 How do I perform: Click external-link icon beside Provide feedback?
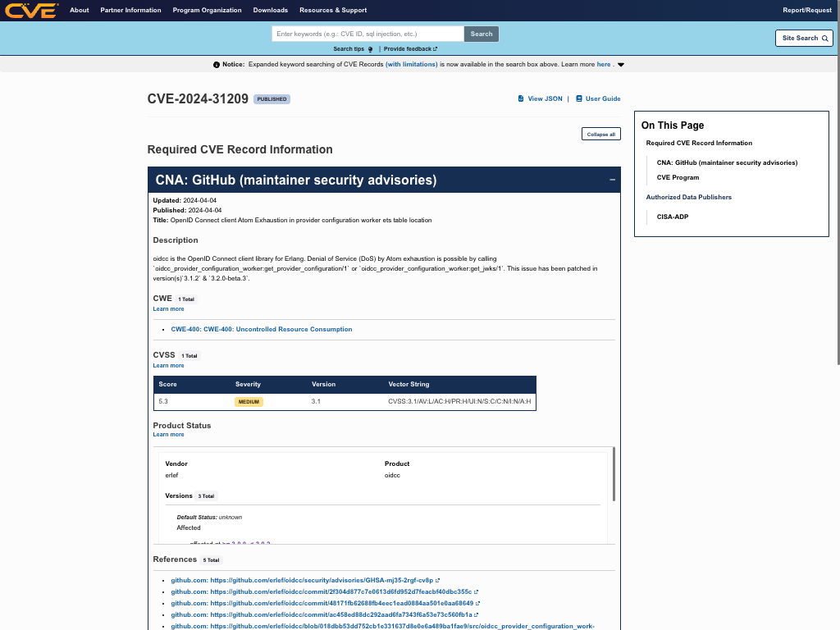435,48
